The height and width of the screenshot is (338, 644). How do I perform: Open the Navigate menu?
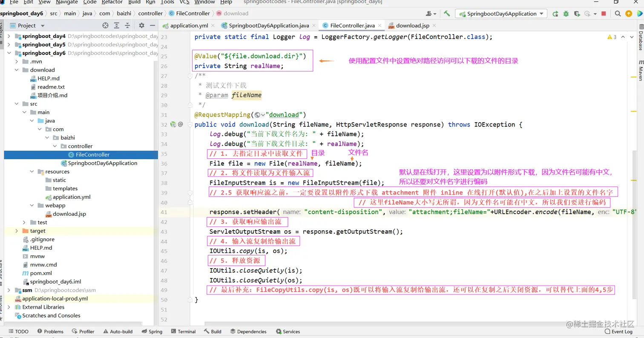click(x=67, y=2)
